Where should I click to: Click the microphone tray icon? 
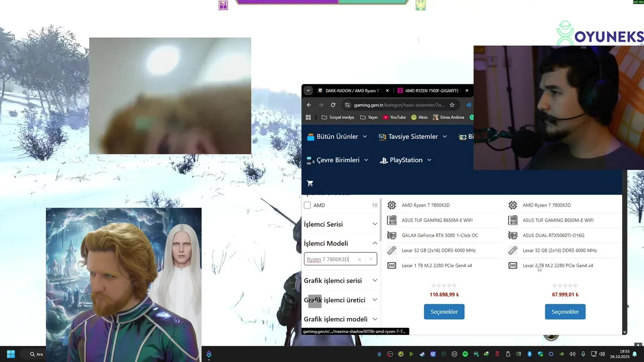click(583, 354)
